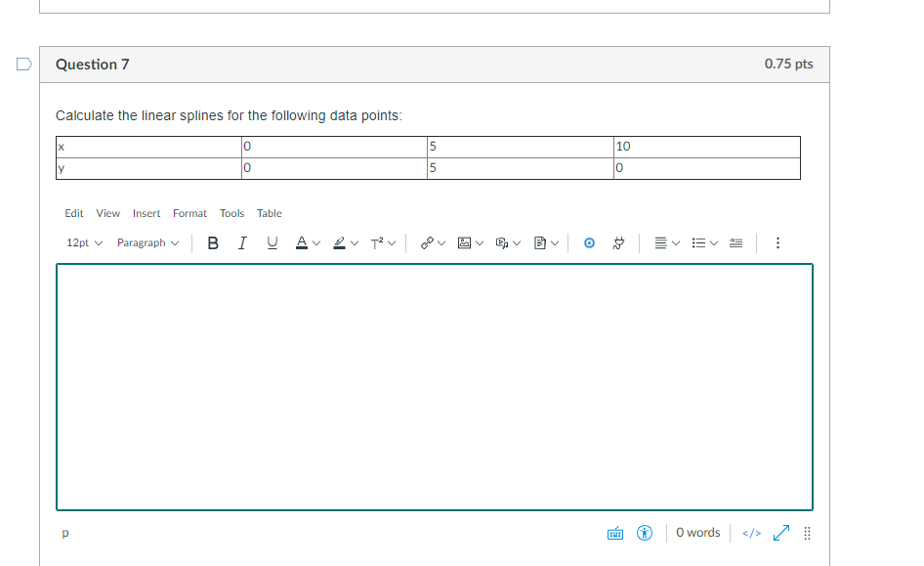
Task: Click the insert document icon
Action: pos(540,242)
